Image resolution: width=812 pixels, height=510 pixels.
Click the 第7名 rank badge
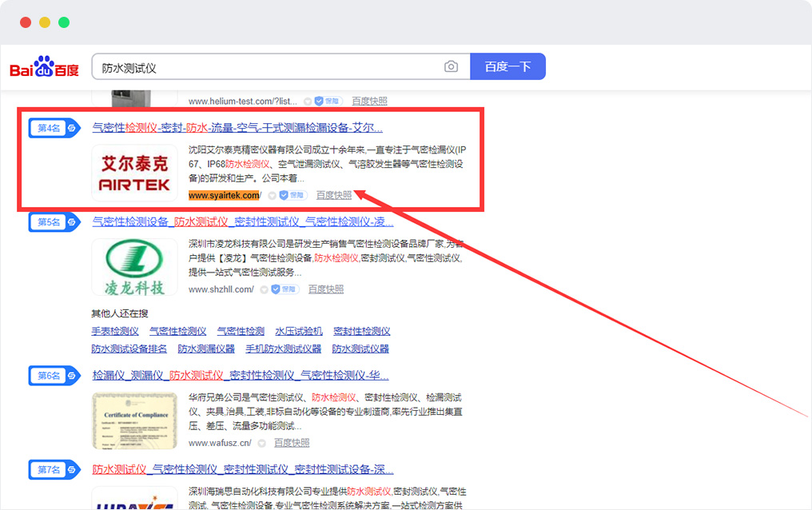pos(54,469)
